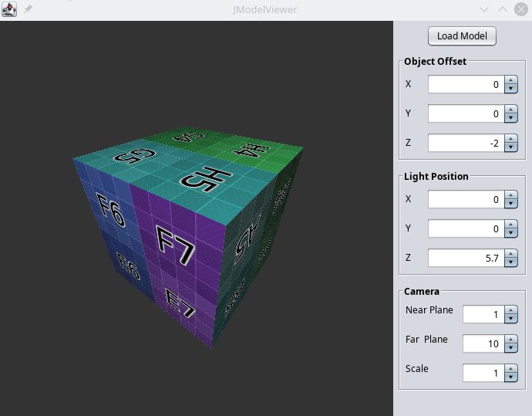Viewport: 532px width, 416px height.
Task: Click the Near Plane label
Action: (429, 310)
